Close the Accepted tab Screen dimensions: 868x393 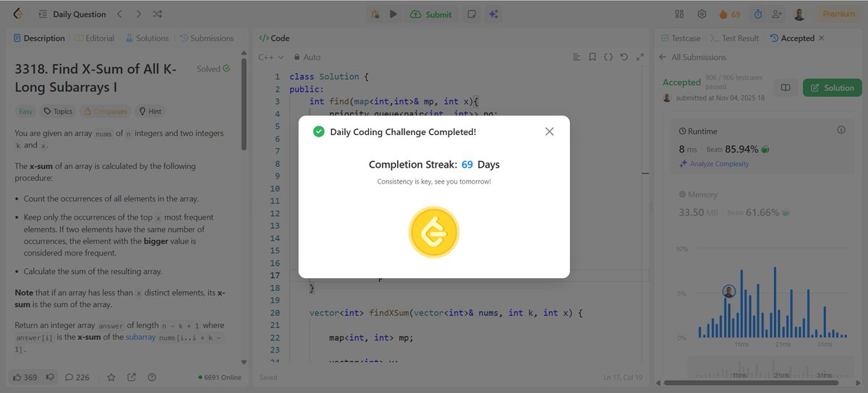821,38
